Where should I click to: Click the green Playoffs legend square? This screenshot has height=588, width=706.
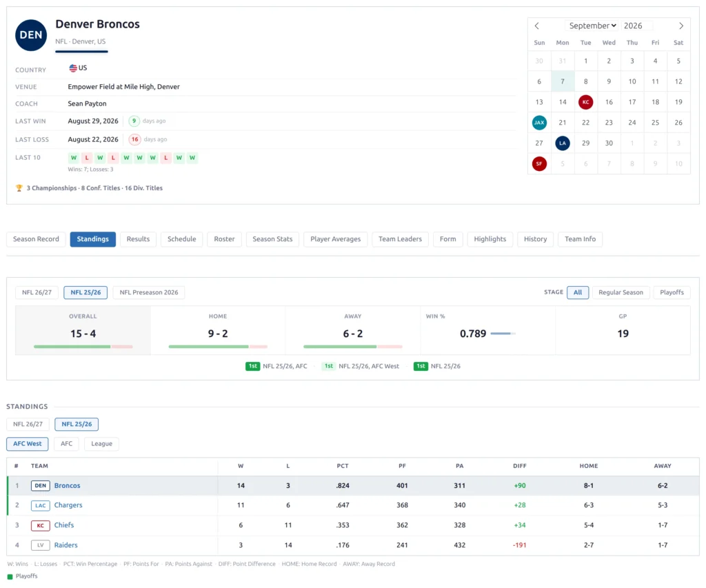[10, 577]
